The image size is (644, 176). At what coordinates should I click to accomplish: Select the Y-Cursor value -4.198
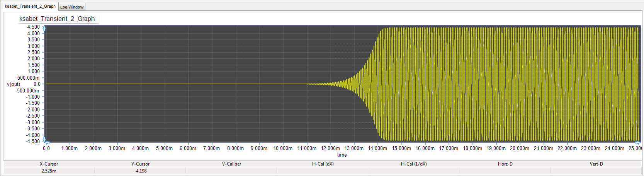[x=140, y=171]
